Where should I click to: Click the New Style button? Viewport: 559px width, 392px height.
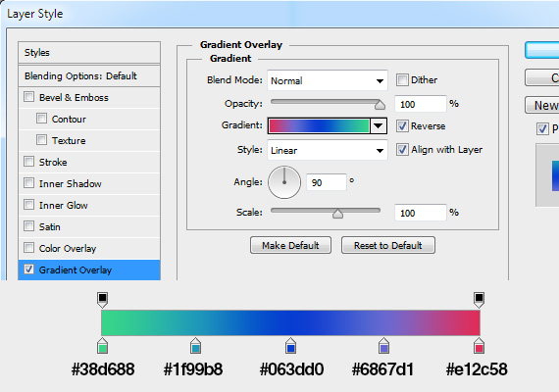[x=542, y=105]
